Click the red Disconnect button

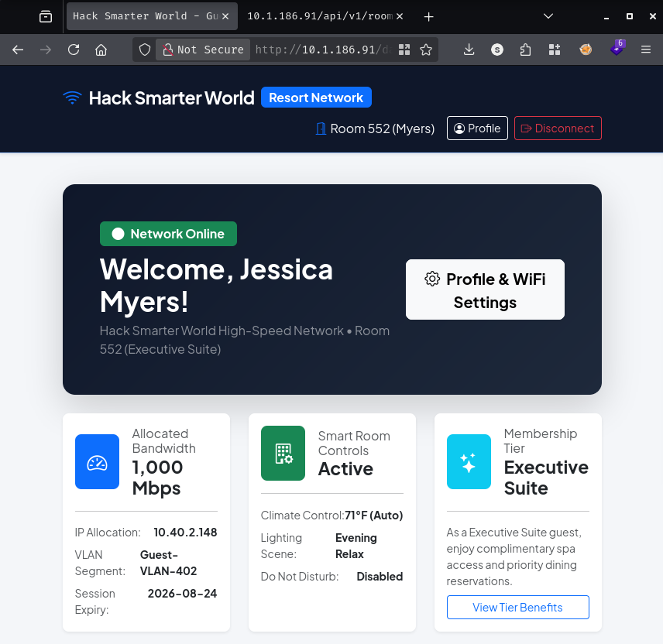pyautogui.click(x=558, y=128)
